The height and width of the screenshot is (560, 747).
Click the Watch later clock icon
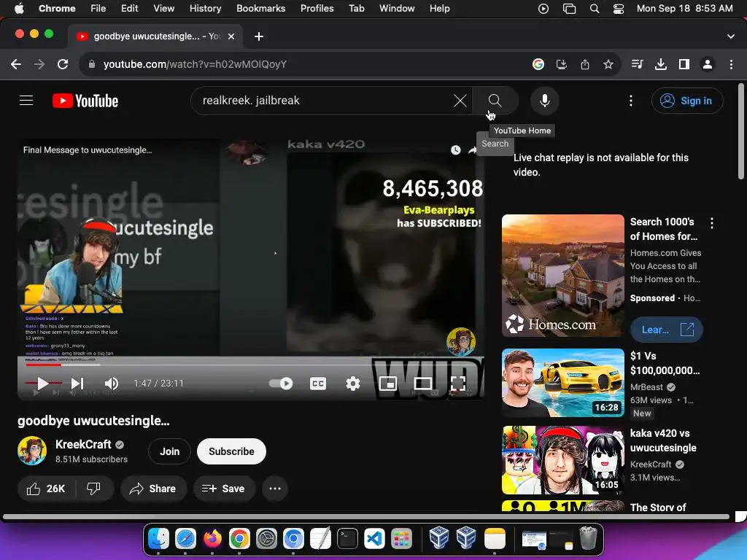tap(455, 150)
